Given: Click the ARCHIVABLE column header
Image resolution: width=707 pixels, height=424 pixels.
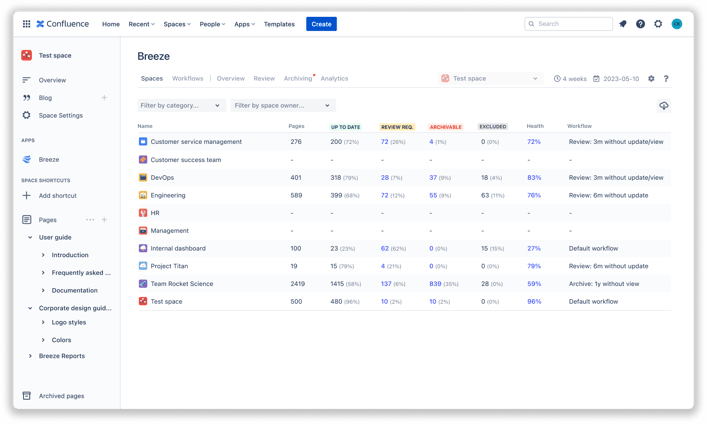Looking at the screenshot, I should [x=445, y=127].
